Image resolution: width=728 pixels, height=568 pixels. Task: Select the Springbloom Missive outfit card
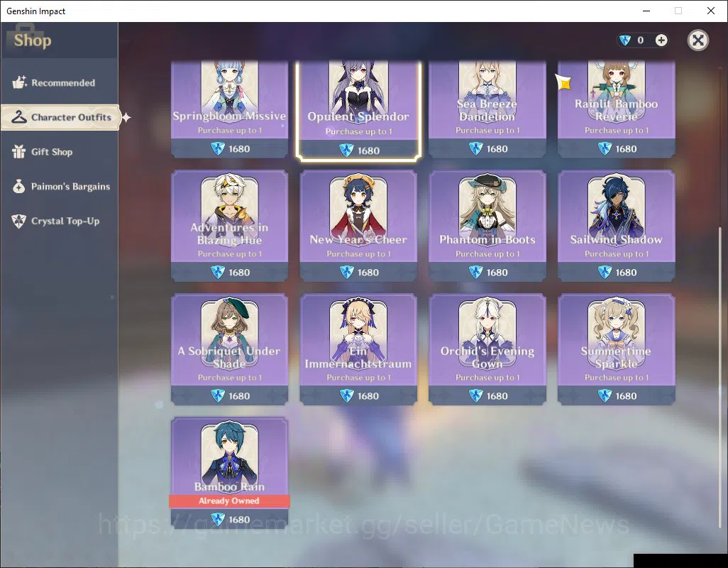229,109
